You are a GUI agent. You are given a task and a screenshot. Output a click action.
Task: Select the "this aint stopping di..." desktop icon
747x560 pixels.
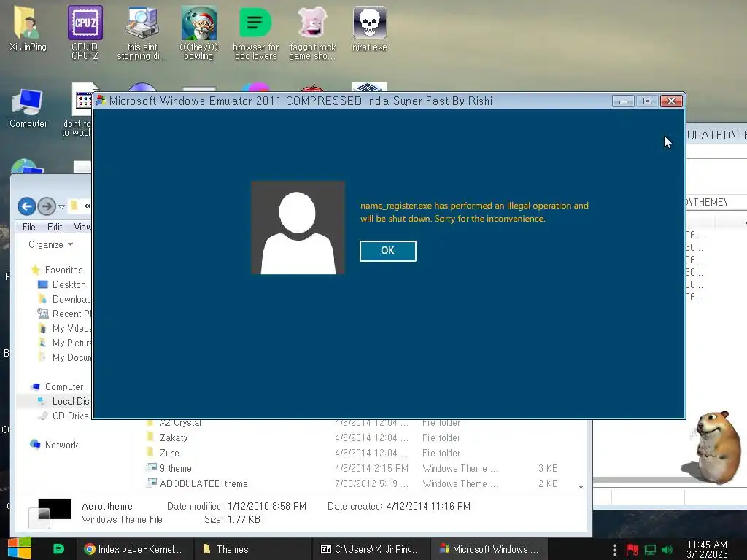tap(142, 32)
